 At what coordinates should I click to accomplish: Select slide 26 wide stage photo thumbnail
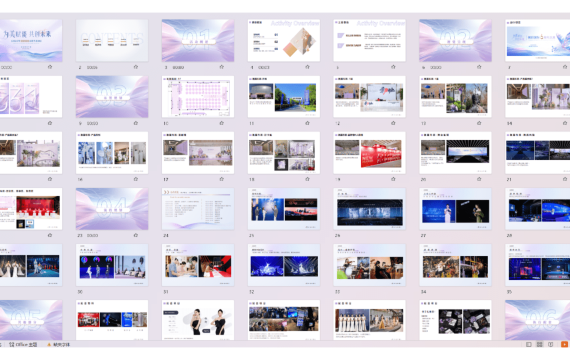click(x=369, y=209)
